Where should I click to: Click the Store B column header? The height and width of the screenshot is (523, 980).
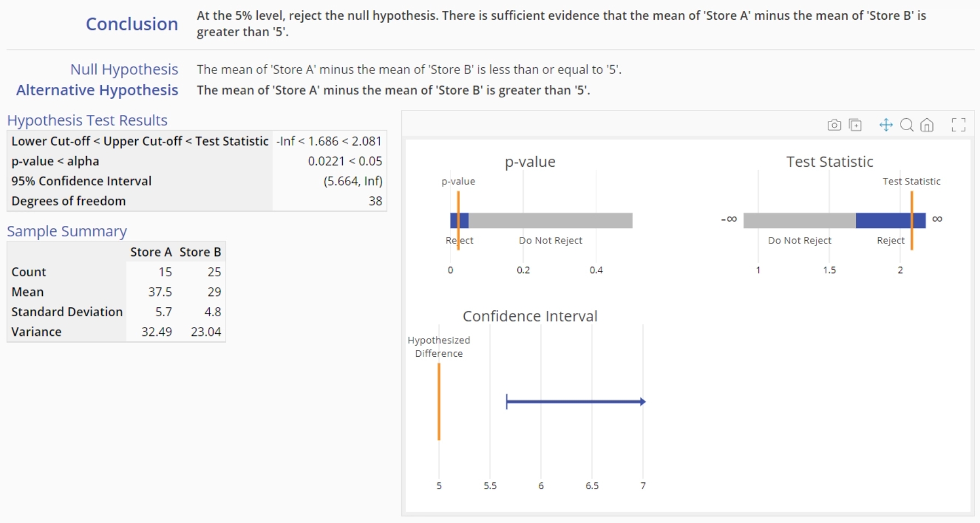point(200,252)
